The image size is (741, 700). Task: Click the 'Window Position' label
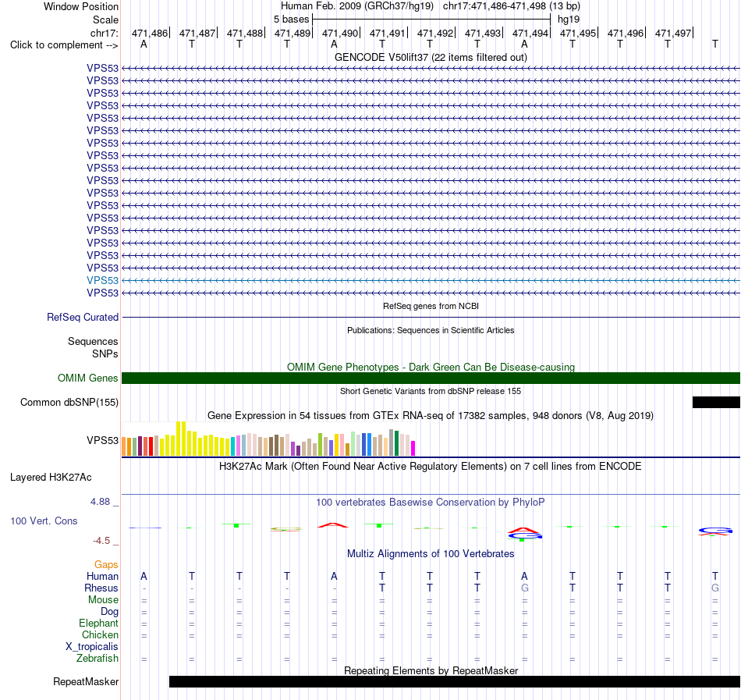pyautogui.click(x=81, y=6)
